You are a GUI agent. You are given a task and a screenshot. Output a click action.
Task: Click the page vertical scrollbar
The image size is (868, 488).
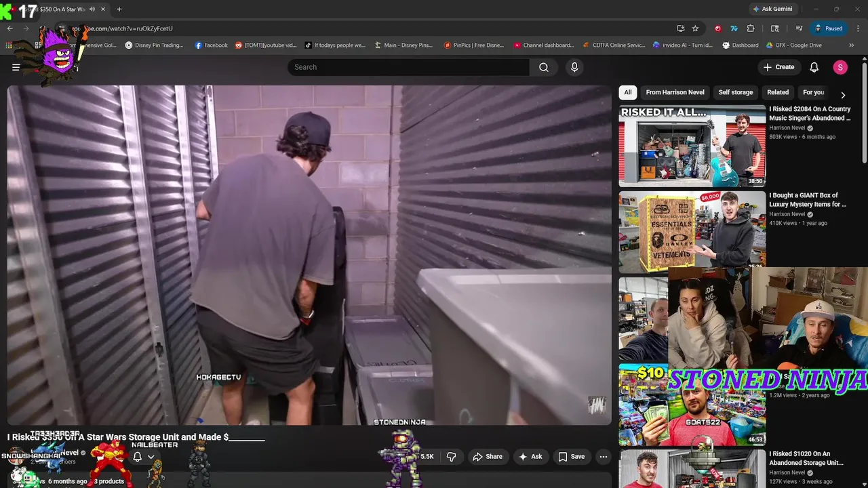point(864,112)
